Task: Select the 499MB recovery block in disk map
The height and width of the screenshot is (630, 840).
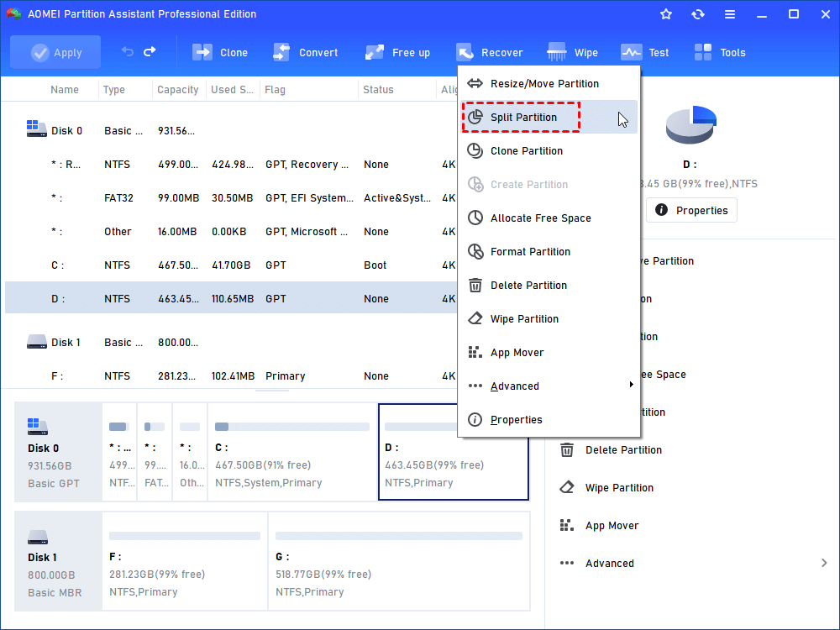Action: click(x=119, y=452)
